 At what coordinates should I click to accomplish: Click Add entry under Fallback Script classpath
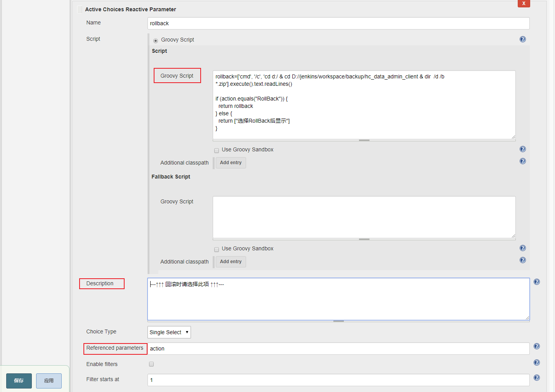231,262
